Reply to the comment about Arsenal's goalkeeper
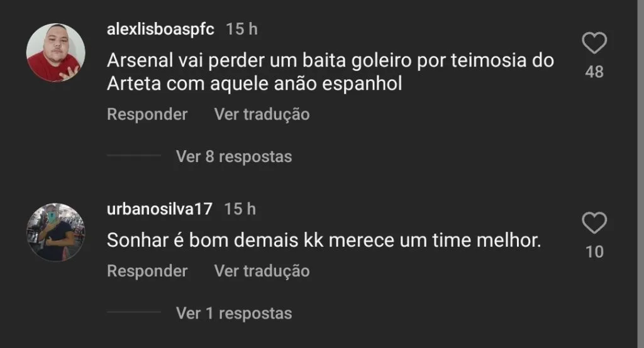644x348 pixels. coord(147,114)
